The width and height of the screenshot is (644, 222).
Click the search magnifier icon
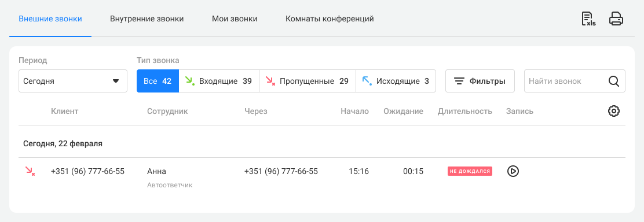point(614,82)
